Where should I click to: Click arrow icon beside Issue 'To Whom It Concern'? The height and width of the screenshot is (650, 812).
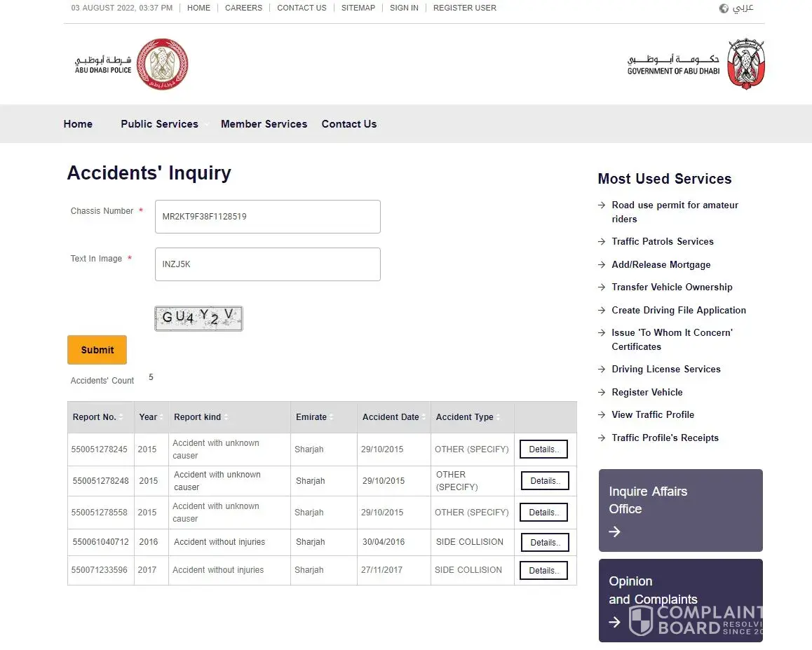(x=601, y=332)
